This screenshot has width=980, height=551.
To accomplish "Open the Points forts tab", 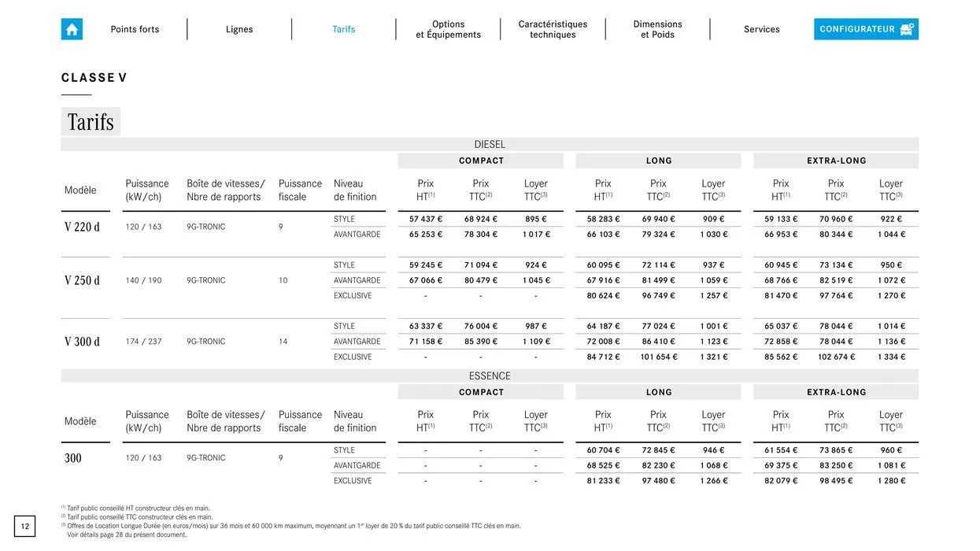I will point(135,29).
